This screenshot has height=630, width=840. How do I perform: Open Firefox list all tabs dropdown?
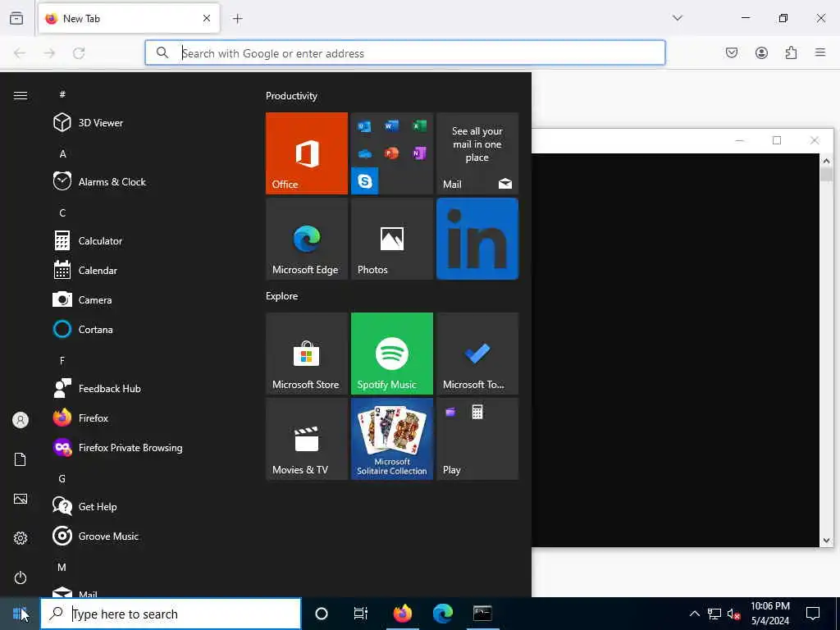pos(678,18)
